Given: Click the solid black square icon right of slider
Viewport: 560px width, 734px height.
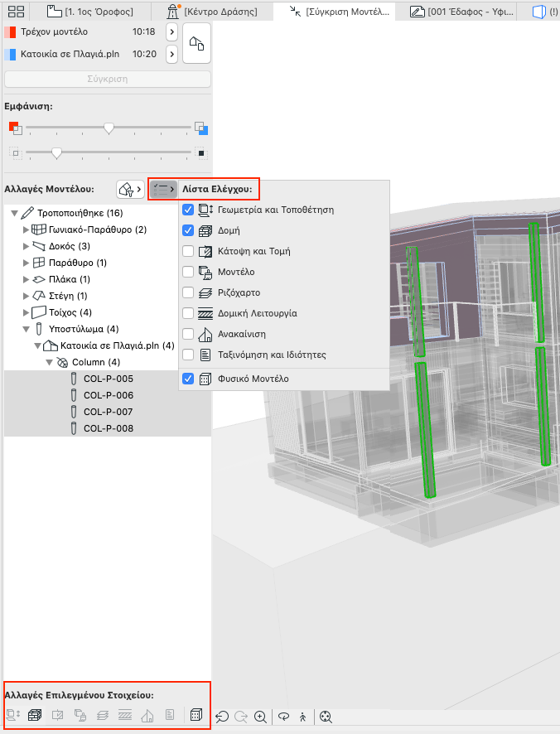Looking at the screenshot, I should pos(201,153).
